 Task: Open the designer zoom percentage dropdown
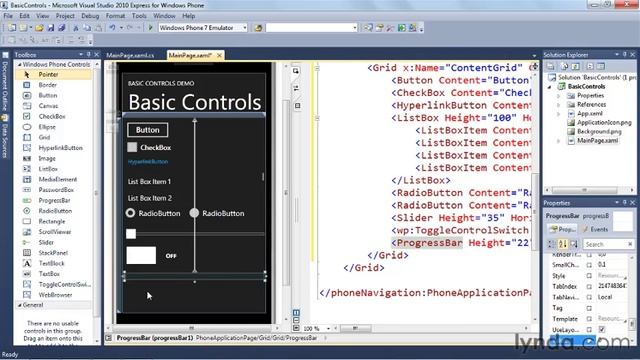(x=328, y=329)
